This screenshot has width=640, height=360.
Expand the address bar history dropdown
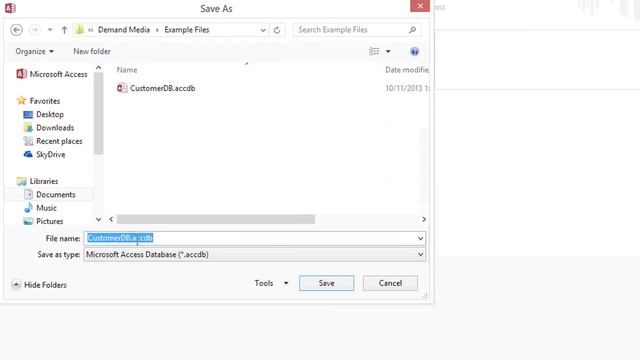(x=263, y=30)
